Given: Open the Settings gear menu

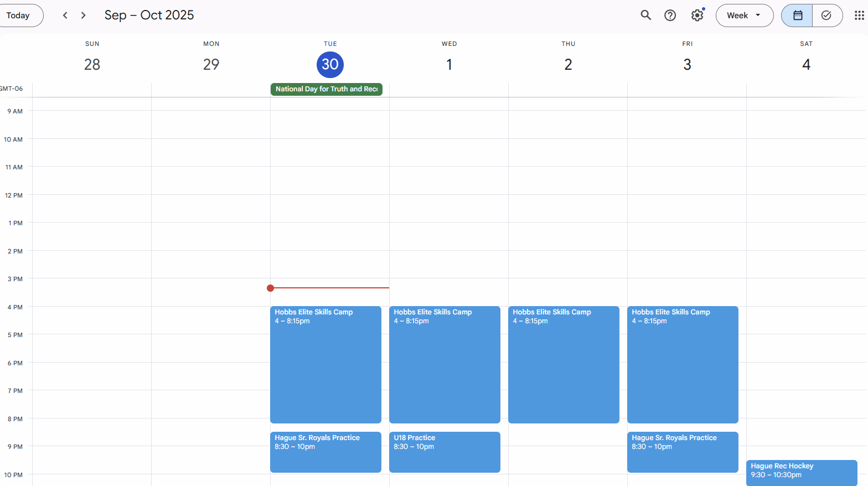Looking at the screenshot, I should (697, 15).
